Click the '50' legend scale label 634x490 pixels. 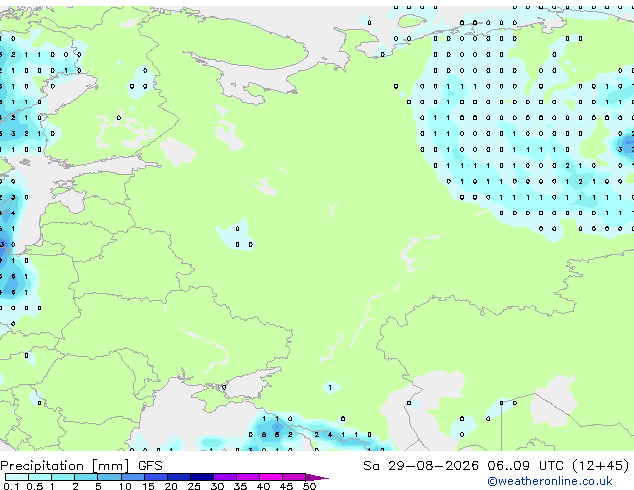[309, 486]
